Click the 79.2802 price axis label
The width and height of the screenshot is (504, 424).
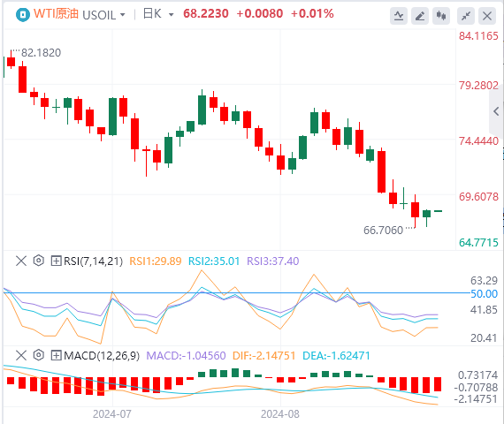click(478, 86)
